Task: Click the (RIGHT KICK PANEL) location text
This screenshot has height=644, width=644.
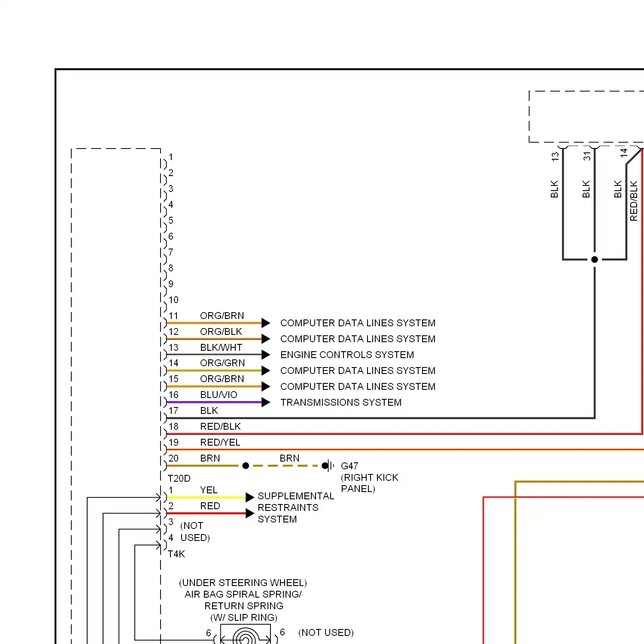Action: (x=370, y=483)
